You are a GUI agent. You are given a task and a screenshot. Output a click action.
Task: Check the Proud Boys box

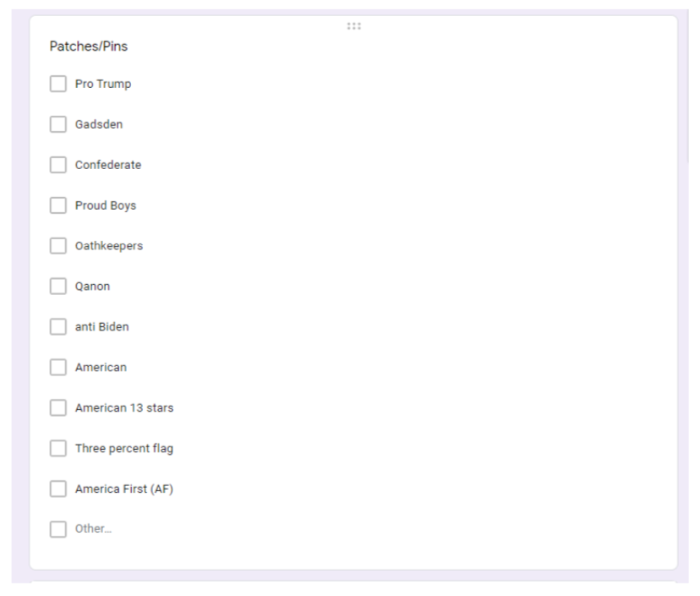(x=58, y=205)
